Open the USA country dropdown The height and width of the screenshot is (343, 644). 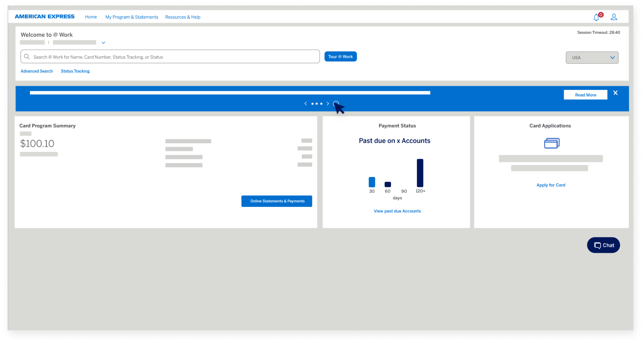pyautogui.click(x=592, y=57)
